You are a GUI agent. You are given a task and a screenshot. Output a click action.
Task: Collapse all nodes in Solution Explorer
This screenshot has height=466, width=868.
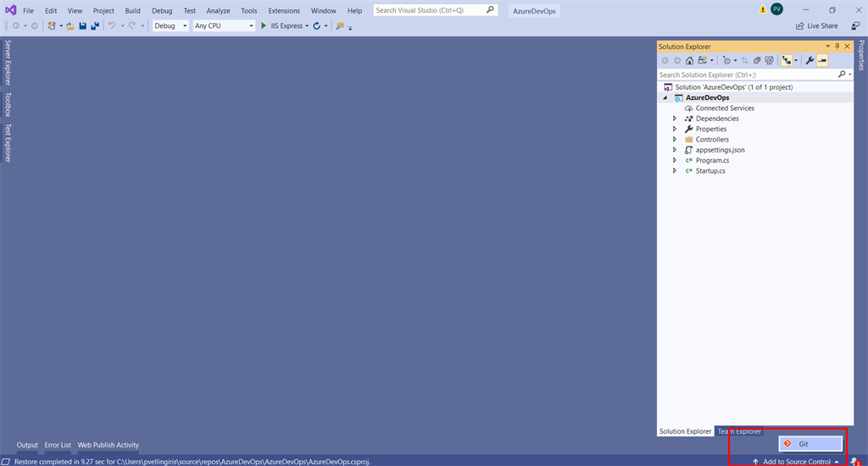[757, 60]
